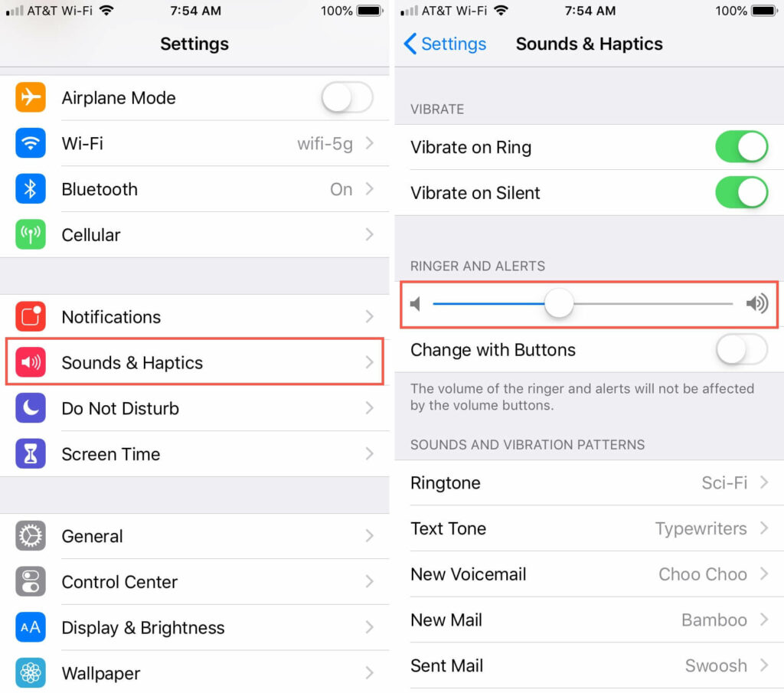The width and height of the screenshot is (784, 693).
Task: Expand the Ringtone Sci-Fi chevron
Action: 764,482
